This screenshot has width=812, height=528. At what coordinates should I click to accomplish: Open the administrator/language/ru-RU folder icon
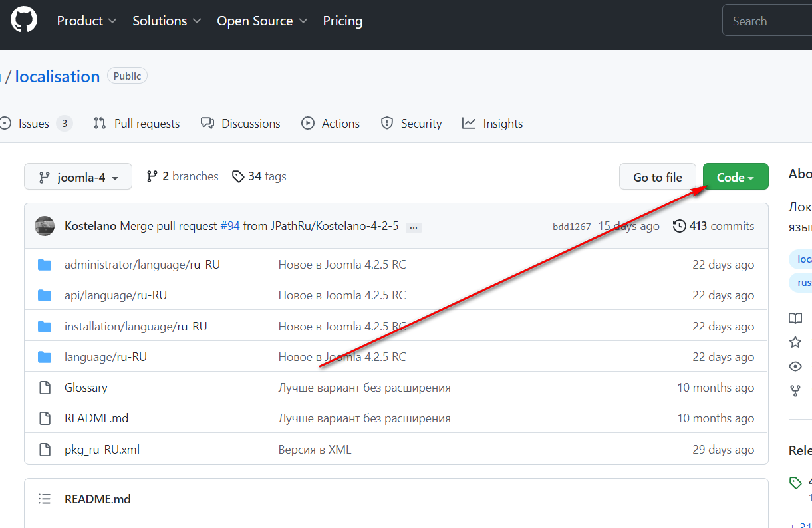(45, 265)
